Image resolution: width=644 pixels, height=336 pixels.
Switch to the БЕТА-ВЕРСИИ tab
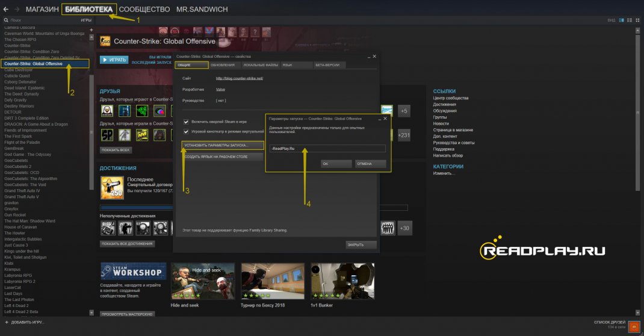click(329, 65)
